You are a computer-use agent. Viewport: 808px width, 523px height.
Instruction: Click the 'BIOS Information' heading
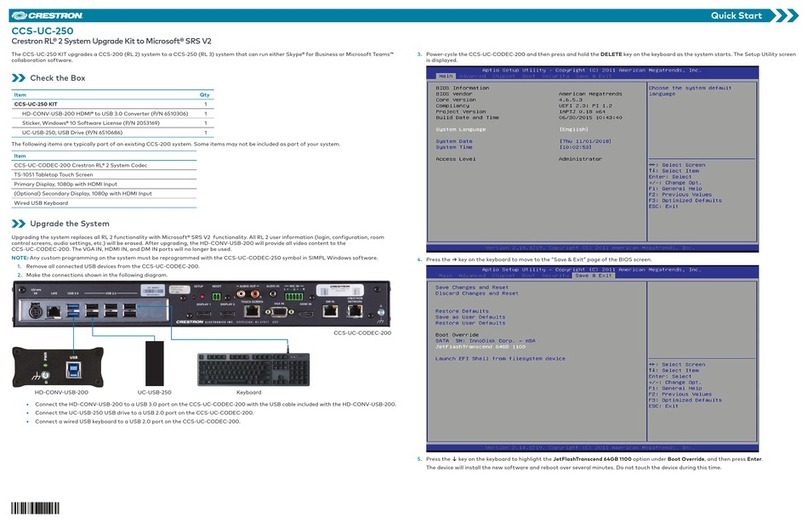pyautogui.click(x=462, y=88)
